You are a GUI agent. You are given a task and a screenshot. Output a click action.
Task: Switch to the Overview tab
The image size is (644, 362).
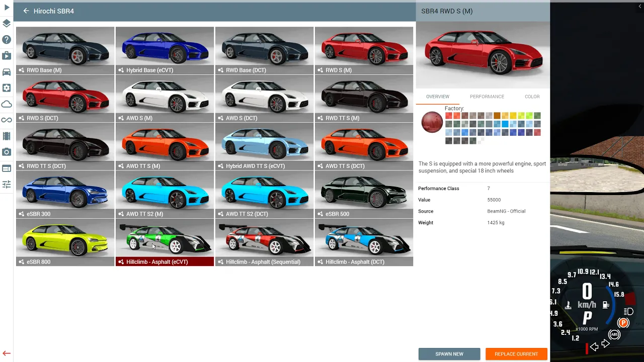pos(438,97)
